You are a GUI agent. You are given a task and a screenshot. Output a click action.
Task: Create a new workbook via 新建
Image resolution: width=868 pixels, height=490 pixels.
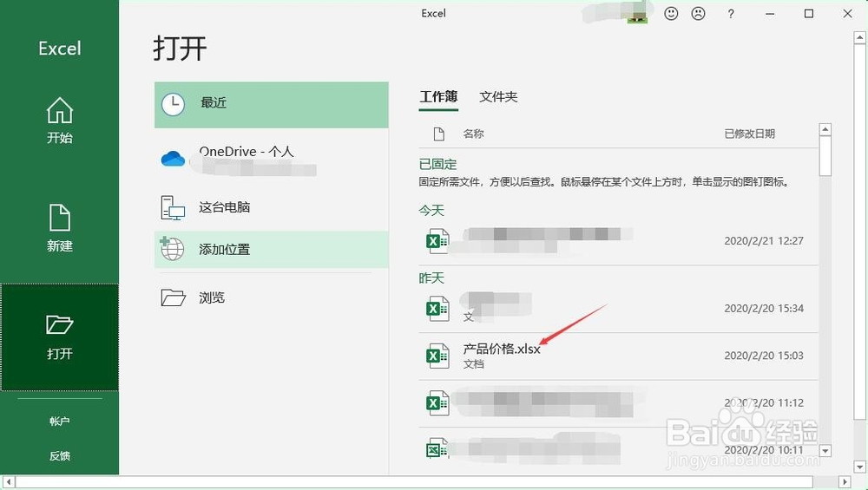59,228
